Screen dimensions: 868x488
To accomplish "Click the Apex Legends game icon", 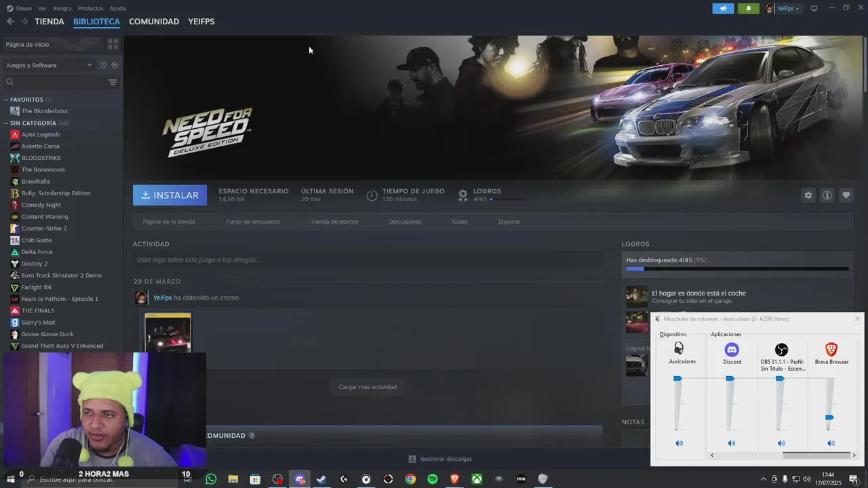I will click(x=15, y=134).
